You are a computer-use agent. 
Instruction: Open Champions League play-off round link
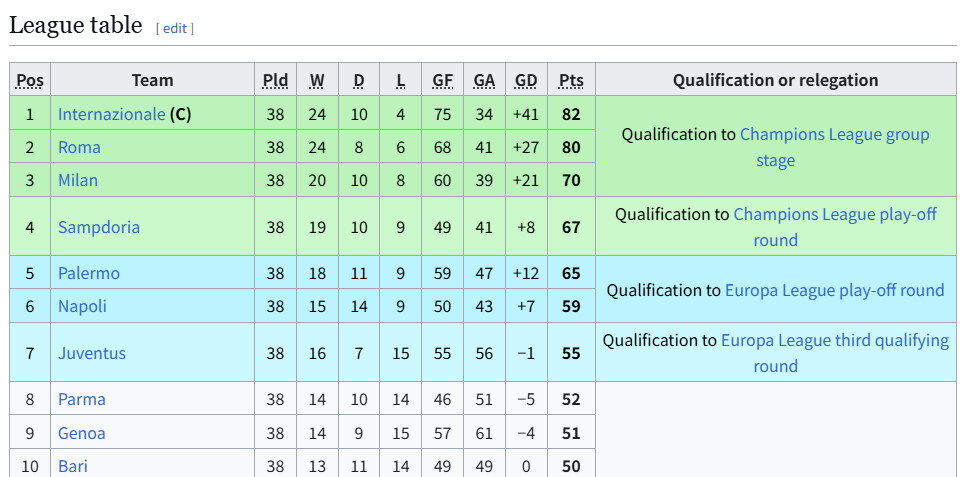(x=835, y=215)
